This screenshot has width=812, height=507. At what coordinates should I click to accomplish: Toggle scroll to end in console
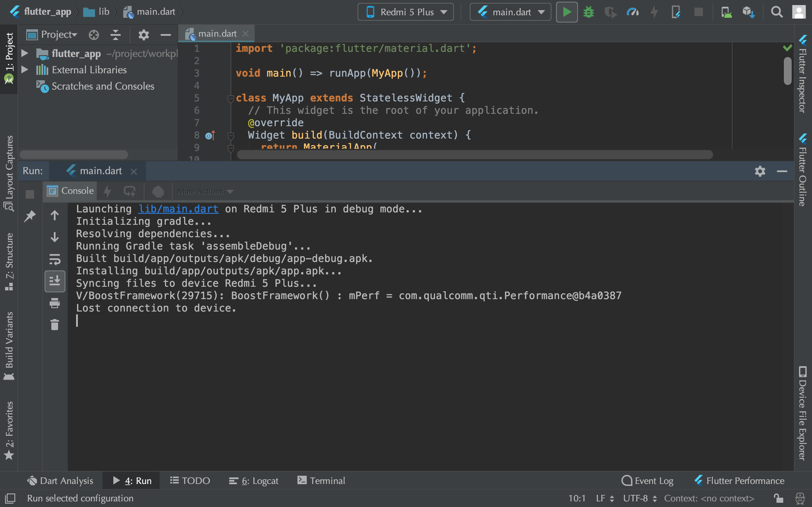click(55, 281)
